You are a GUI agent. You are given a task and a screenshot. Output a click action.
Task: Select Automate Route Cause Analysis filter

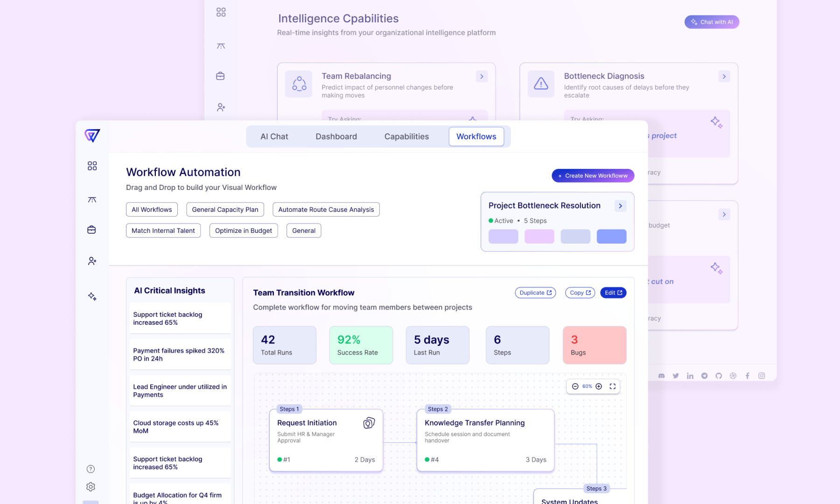click(x=326, y=210)
